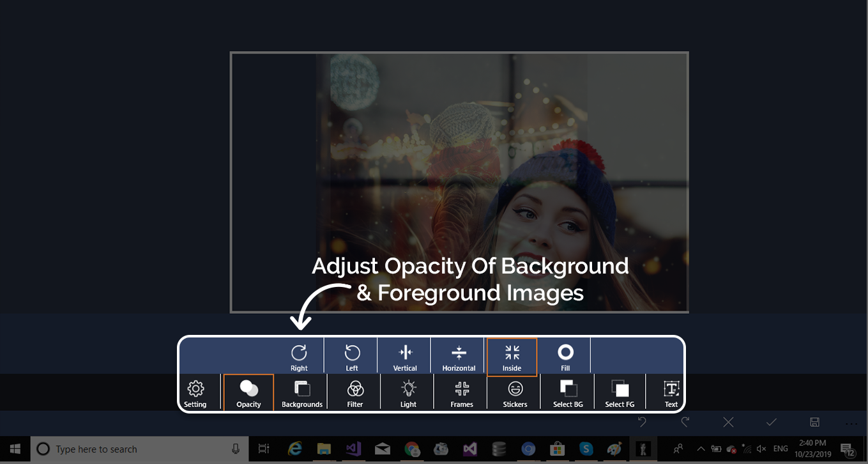
Task: Show hidden system tray icons
Action: tap(701, 449)
